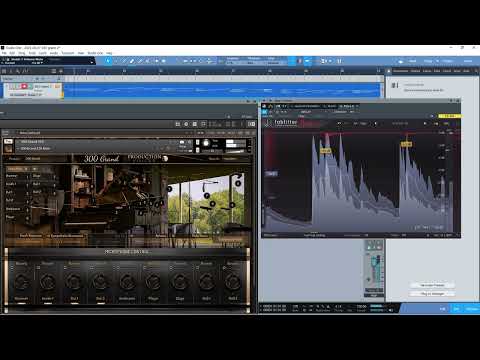
Task: Select the Paint tool
Action: (x=140, y=61)
